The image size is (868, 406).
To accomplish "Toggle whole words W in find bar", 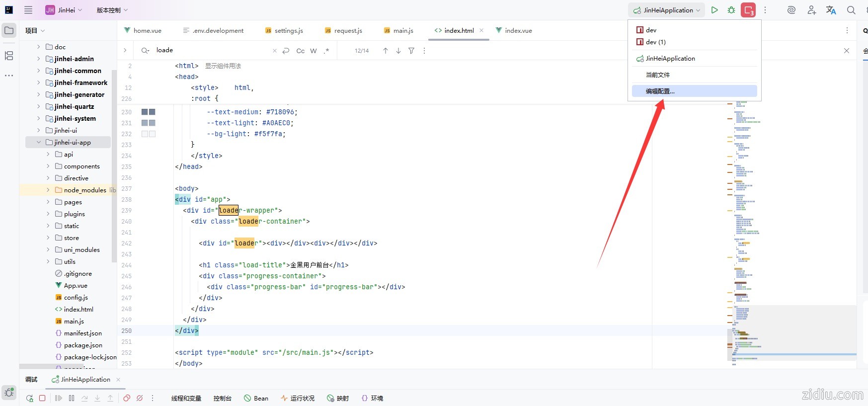I will (x=314, y=51).
